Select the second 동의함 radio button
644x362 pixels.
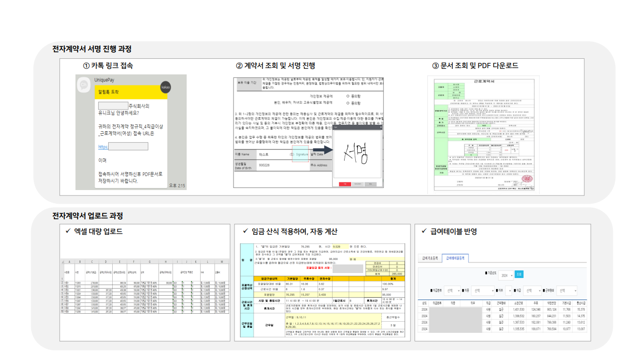348,102
